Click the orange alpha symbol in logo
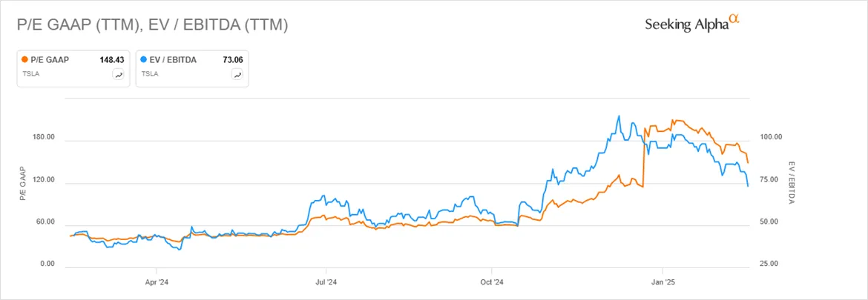868x300 pixels. click(x=734, y=19)
